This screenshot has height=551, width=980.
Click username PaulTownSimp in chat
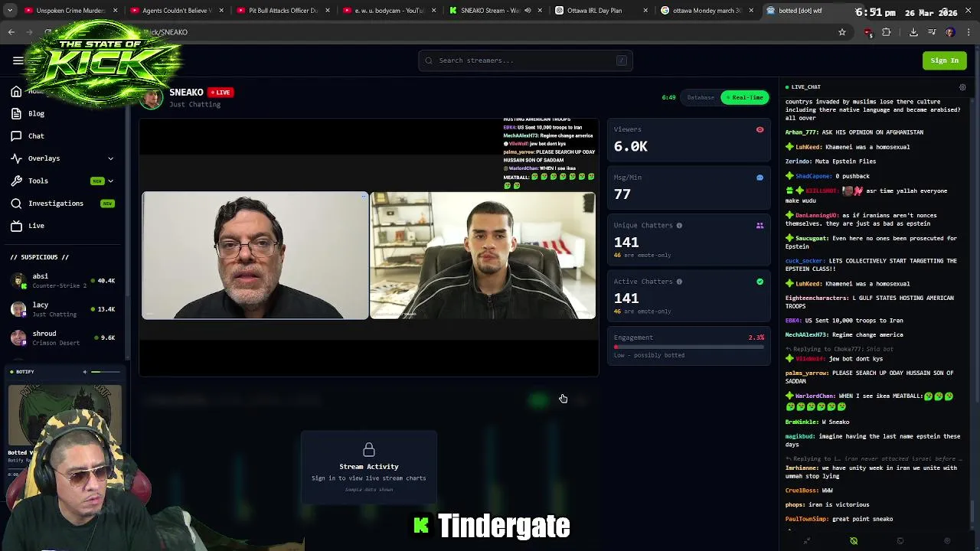807,519
